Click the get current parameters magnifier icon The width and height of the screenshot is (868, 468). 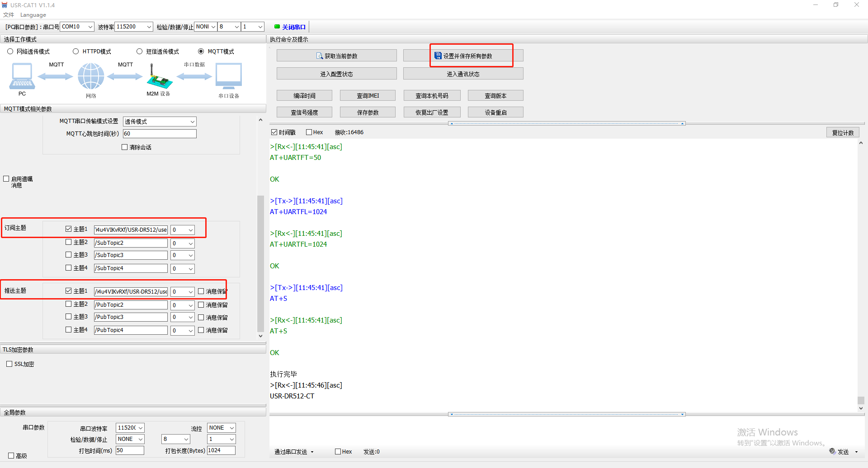320,56
